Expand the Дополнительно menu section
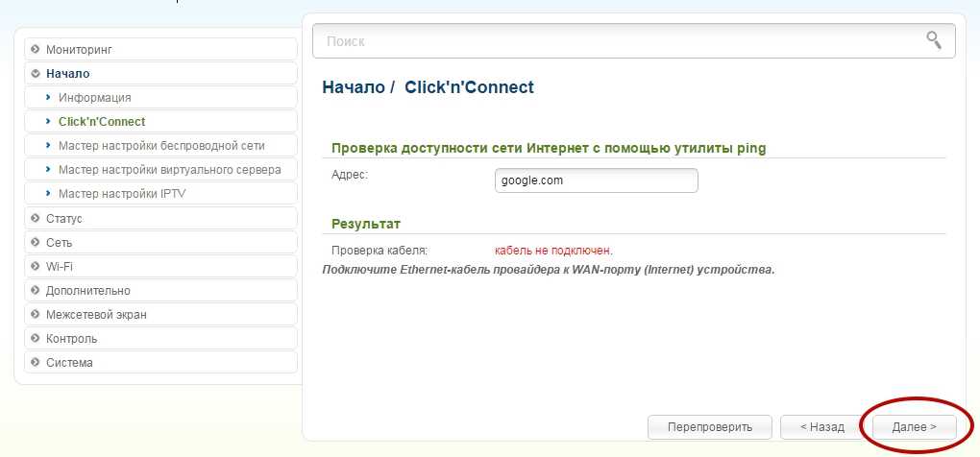980x457 pixels. (87, 290)
